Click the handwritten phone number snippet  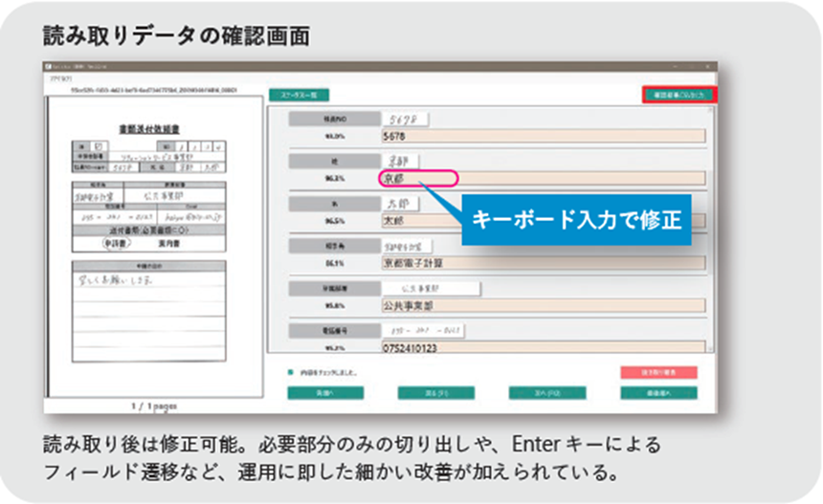click(x=423, y=331)
